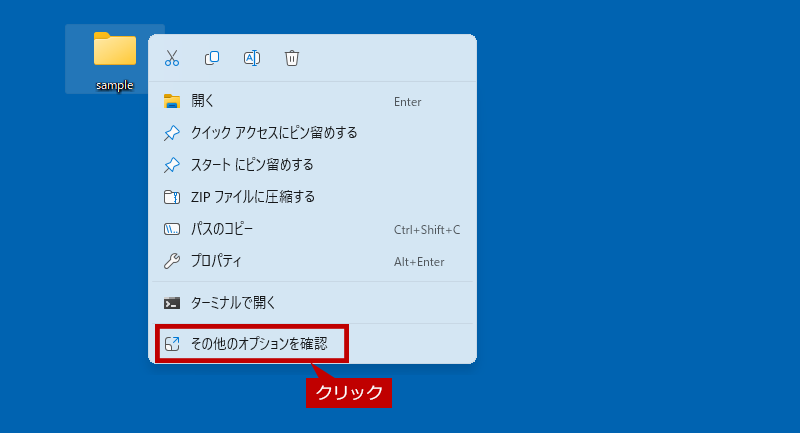Select パスのコピー menu entry
The height and width of the screenshot is (433, 800).
coord(312,229)
